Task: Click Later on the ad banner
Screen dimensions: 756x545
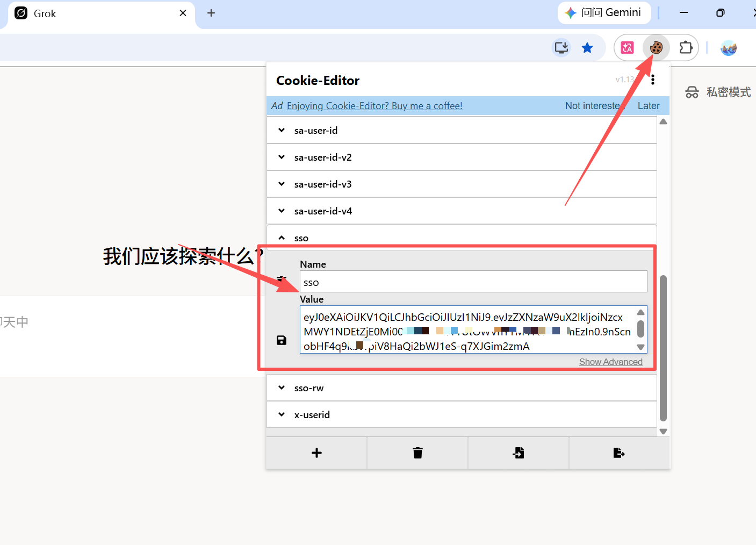Action: [x=649, y=106]
